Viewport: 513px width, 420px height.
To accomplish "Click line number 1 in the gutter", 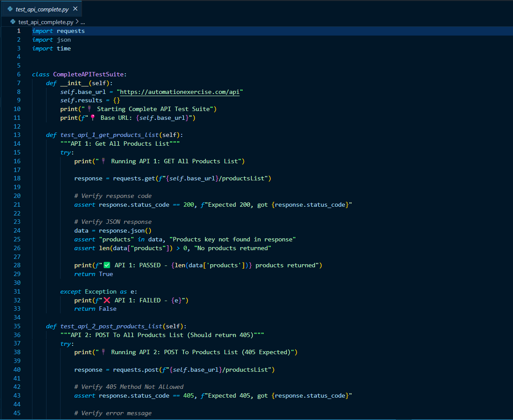I will click(x=18, y=31).
